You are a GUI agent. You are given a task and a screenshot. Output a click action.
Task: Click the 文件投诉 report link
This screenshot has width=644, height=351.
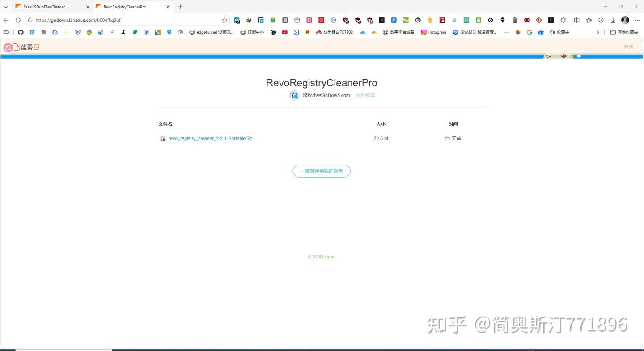(365, 95)
